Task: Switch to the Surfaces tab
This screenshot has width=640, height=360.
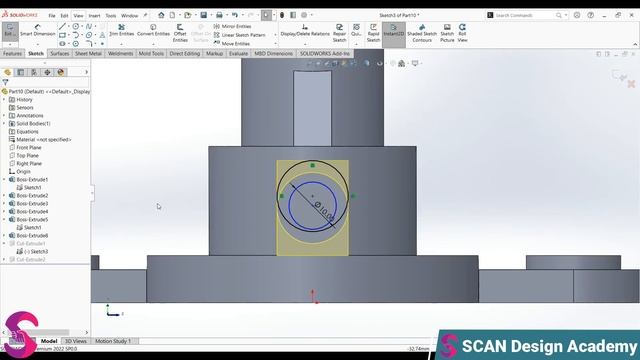Action: pos(60,53)
